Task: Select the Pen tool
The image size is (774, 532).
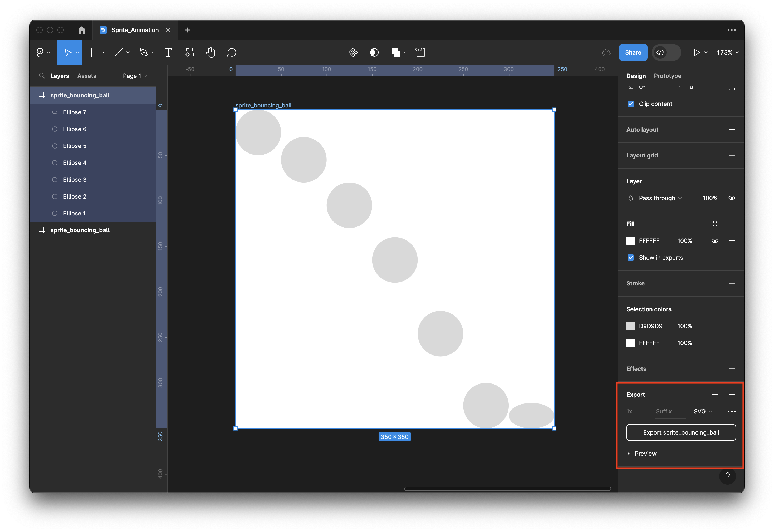Action: pos(144,52)
